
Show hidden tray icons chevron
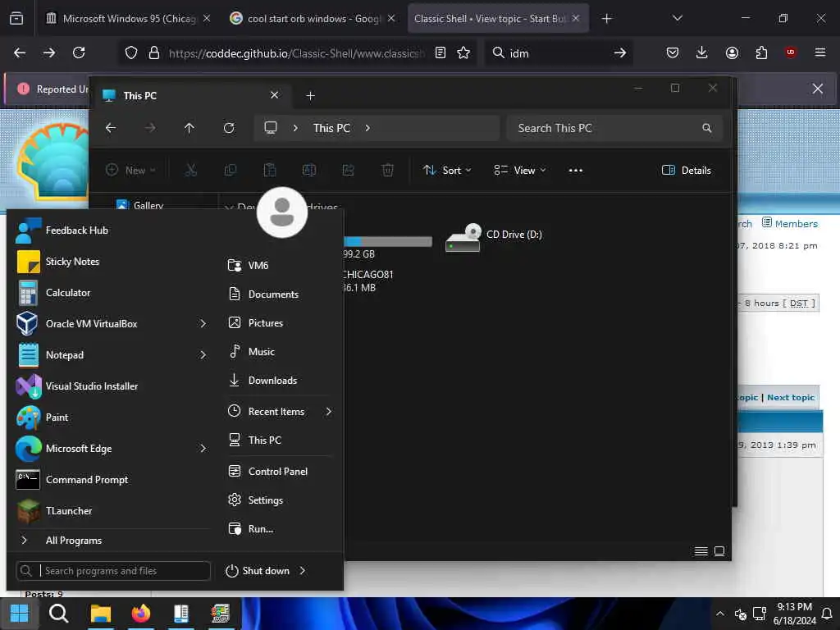720,614
